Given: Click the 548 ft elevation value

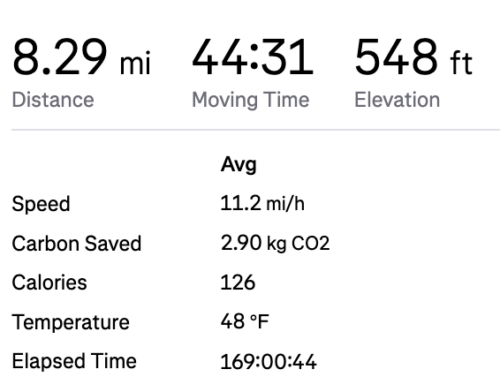Looking at the screenshot, I should (x=413, y=57).
